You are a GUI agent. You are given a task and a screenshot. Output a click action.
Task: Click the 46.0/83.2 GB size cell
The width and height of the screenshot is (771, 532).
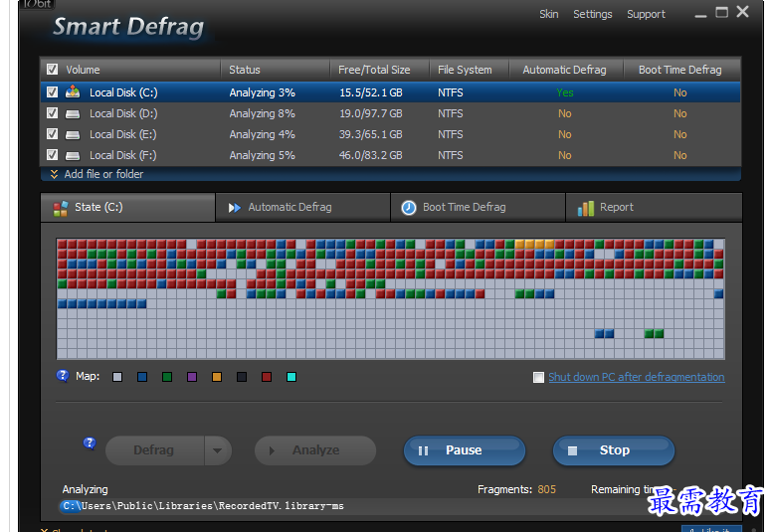click(371, 155)
